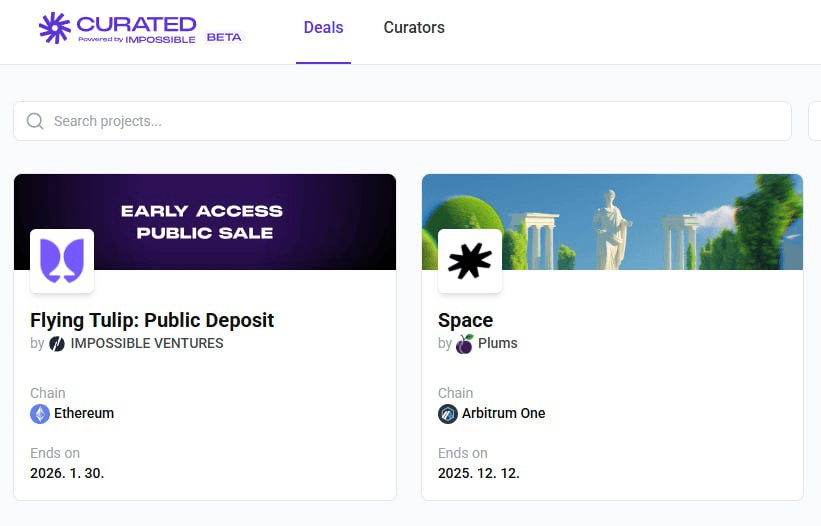Click the Curated wordmark text in header

click(x=136, y=23)
